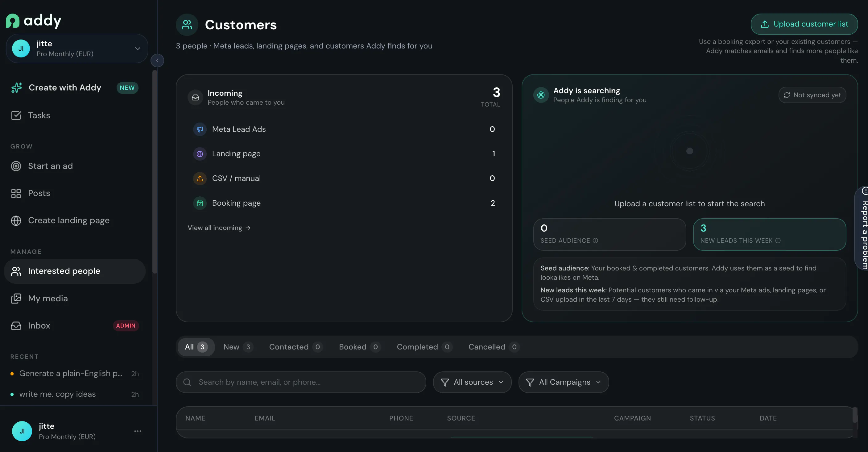Screen dimensions: 868x452
Task: Expand the jitte workspace switcher
Action: tap(77, 48)
